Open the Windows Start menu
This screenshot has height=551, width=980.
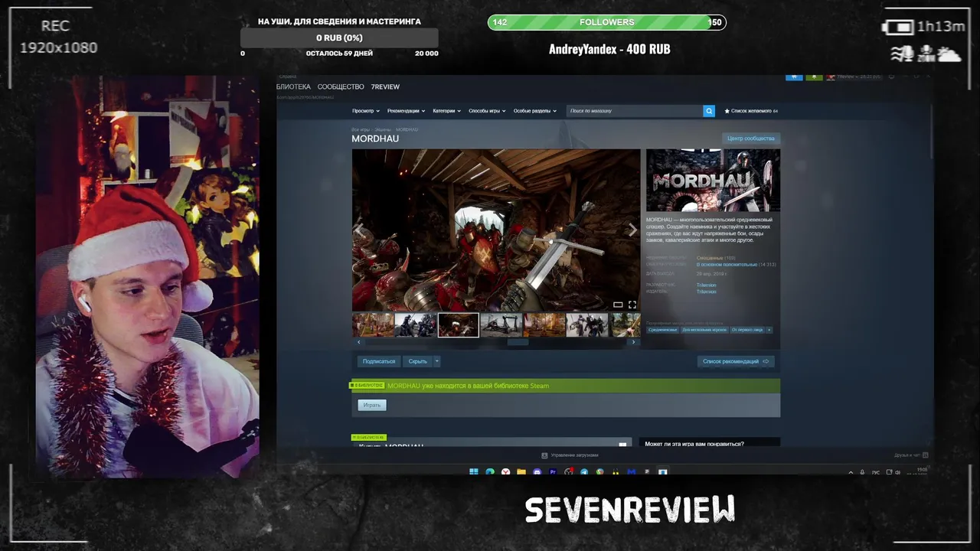[x=473, y=472]
